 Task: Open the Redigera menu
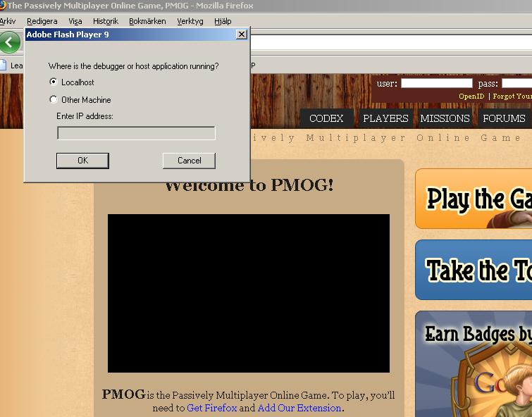coord(42,21)
